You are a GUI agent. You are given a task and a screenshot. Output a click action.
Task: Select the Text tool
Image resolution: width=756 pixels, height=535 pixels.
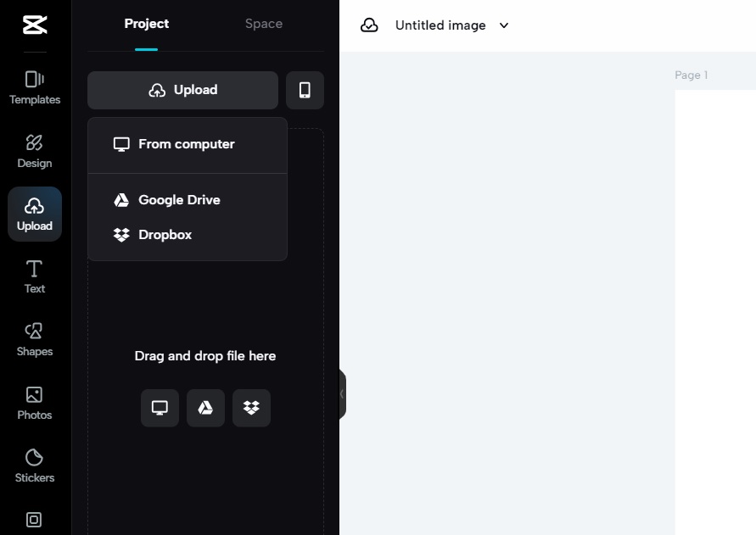coord(34,276)
